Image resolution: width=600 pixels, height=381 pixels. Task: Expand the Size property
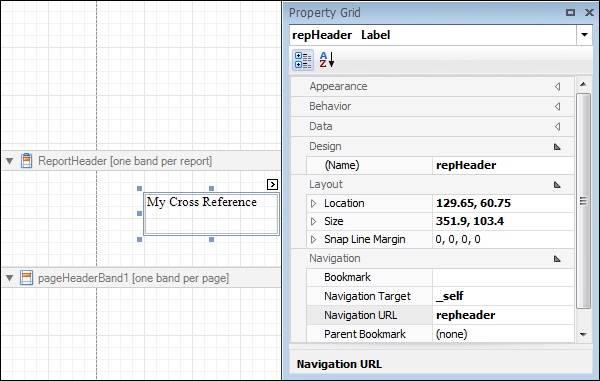tap(313, 221)
